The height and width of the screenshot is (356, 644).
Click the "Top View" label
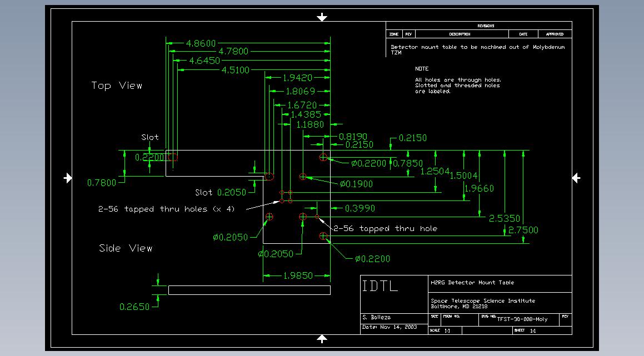117,86
